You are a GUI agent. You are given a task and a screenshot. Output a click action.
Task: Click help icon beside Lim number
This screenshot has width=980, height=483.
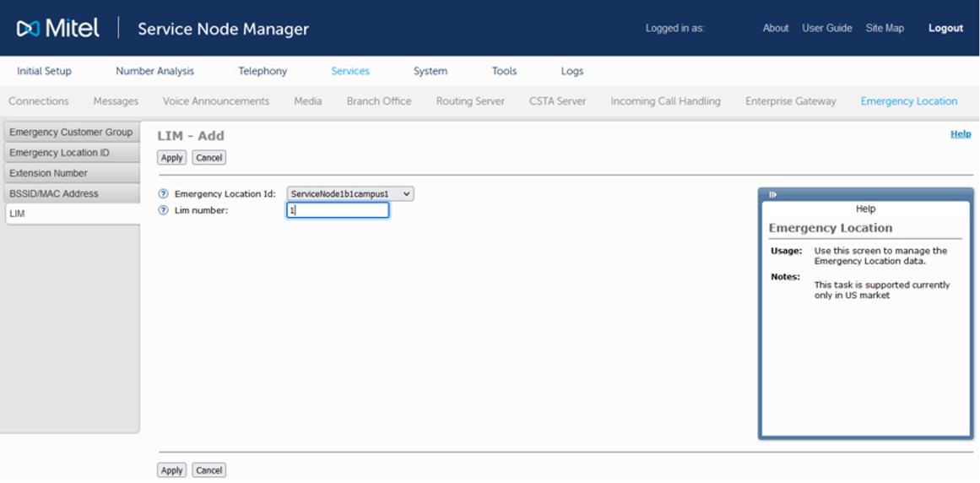[x=164, y=210]
